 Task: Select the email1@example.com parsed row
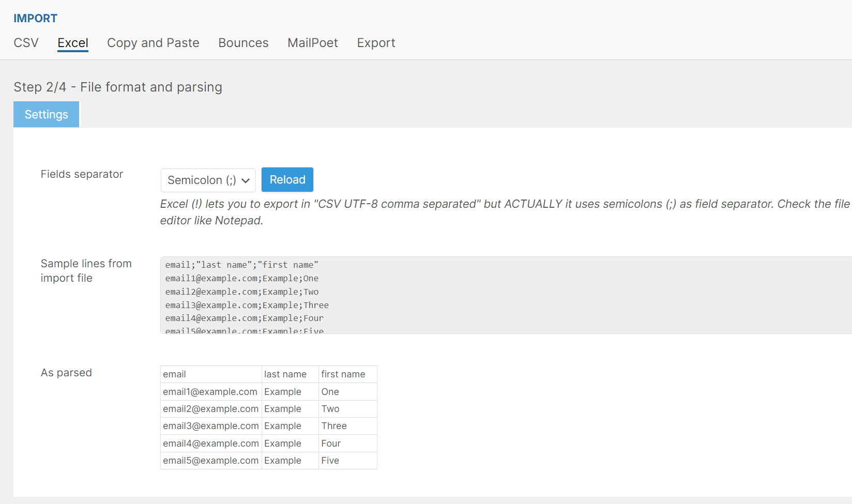(x=210, y=391)
